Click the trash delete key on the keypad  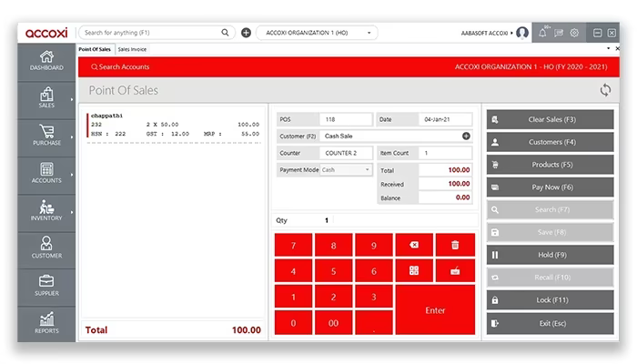point(455,245)
